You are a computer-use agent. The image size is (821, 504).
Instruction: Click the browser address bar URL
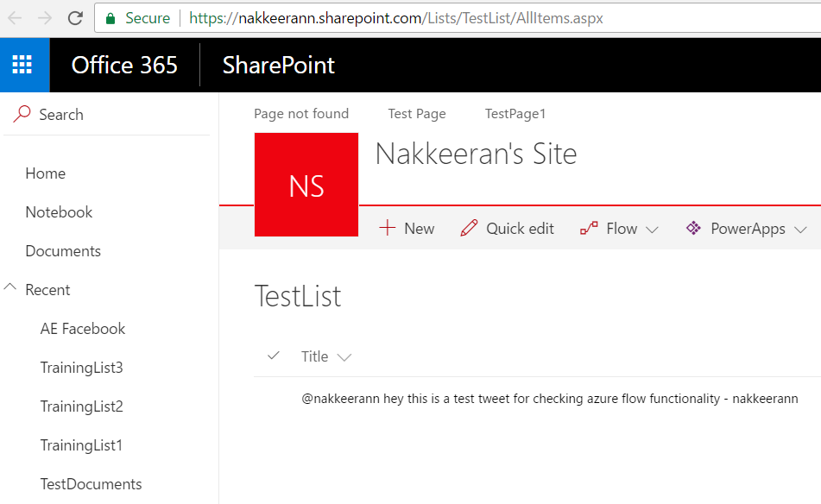(395, 18)
